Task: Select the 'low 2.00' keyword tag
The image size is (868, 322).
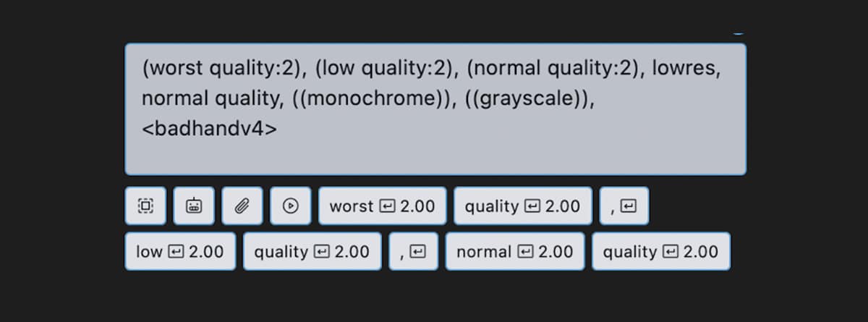Action: 180,251
